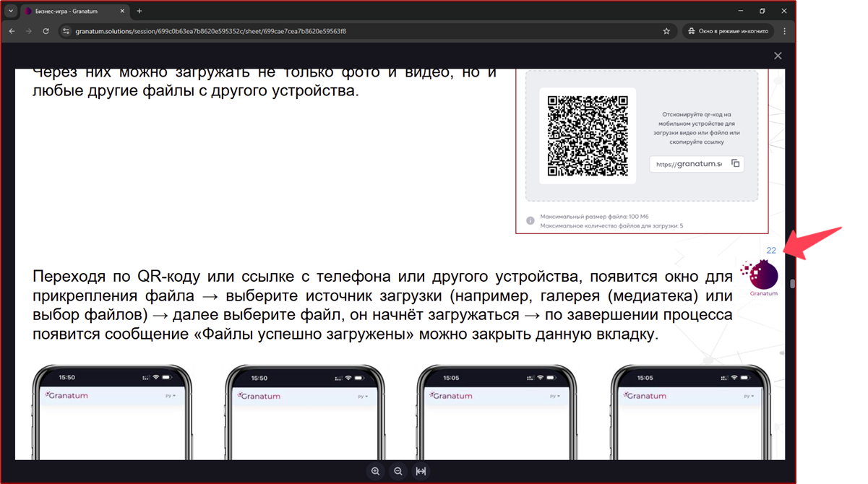This screenshot has height=484, width=868.
Task: Open the Chrome three-dot menu
Action: click(784, 31)
